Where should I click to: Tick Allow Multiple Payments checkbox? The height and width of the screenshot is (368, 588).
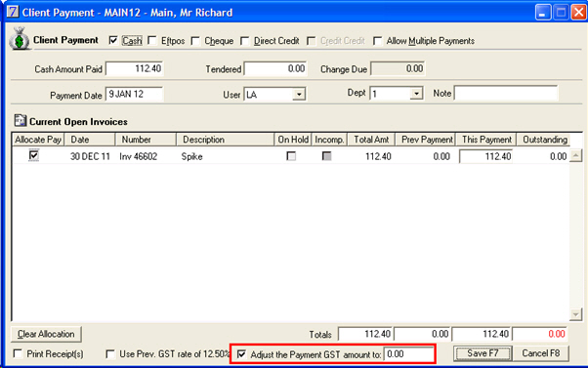[378, 40]
